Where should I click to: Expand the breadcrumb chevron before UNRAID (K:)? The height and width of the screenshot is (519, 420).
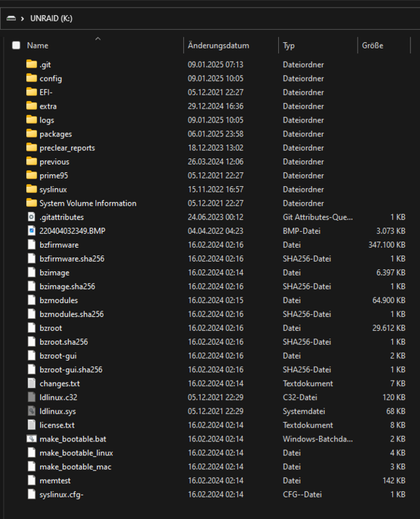tap(23, 19)
